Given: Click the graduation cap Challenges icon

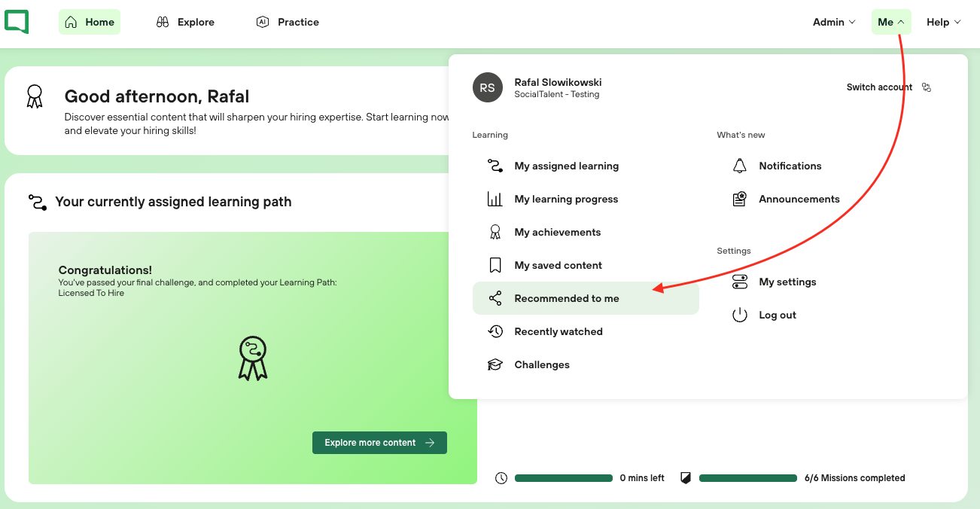Looking at the screenshot, I should tap(495, 364).
